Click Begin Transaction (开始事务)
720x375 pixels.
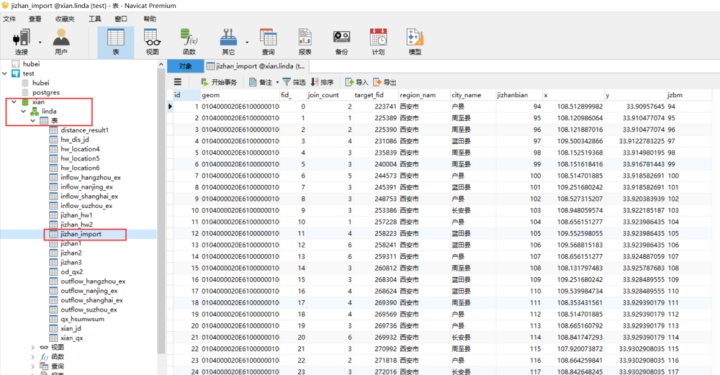pyautogui.click(x=219, y=82)
